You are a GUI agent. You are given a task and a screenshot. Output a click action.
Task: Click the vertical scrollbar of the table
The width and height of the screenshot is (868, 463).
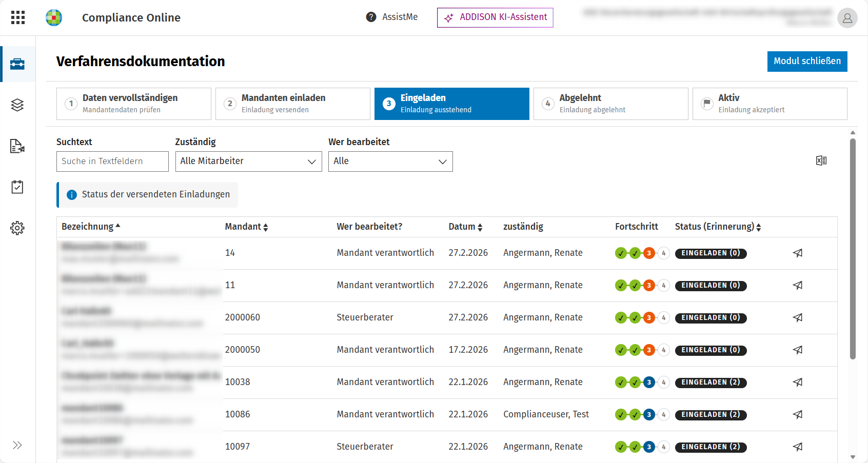[853, 249]
